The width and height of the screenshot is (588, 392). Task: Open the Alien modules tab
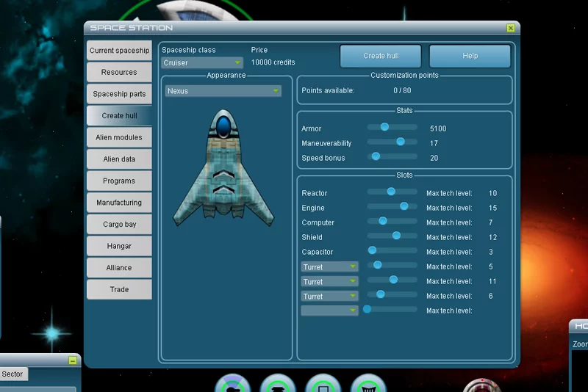pos(119,137)
